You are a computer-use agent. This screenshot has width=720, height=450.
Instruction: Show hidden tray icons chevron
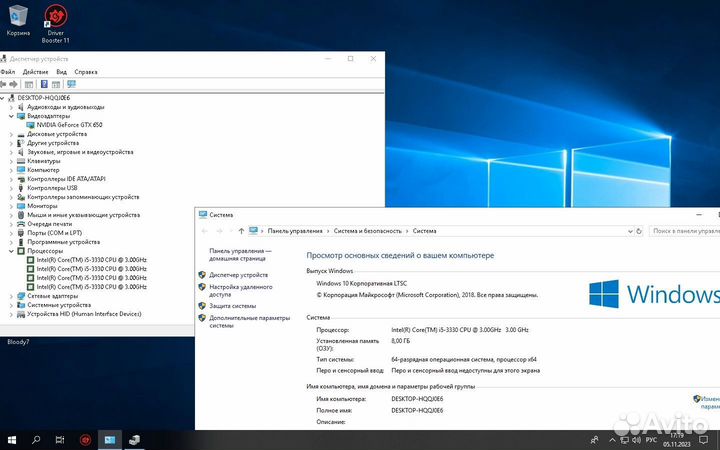click(612, 440)
